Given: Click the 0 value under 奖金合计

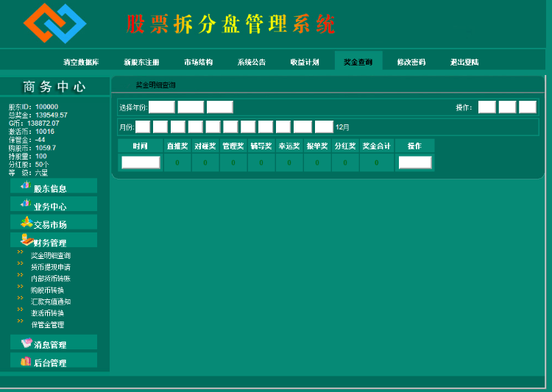Looking at the screenshot, I should pos(377,163).
